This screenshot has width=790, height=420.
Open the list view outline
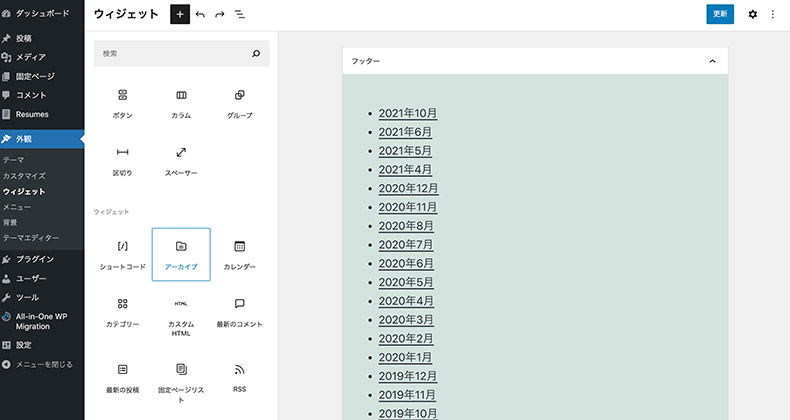(240, 15)
